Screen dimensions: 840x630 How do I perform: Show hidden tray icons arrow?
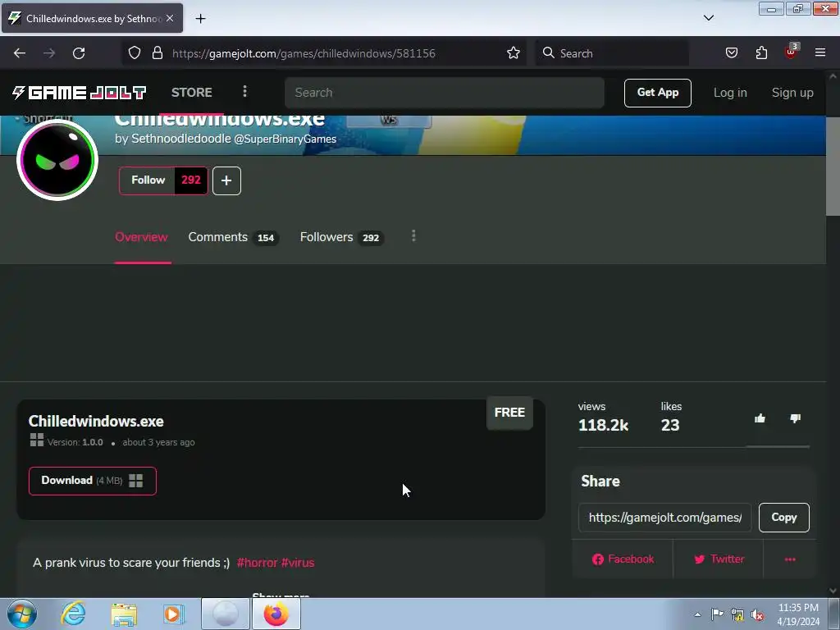(x=697, y=614)
